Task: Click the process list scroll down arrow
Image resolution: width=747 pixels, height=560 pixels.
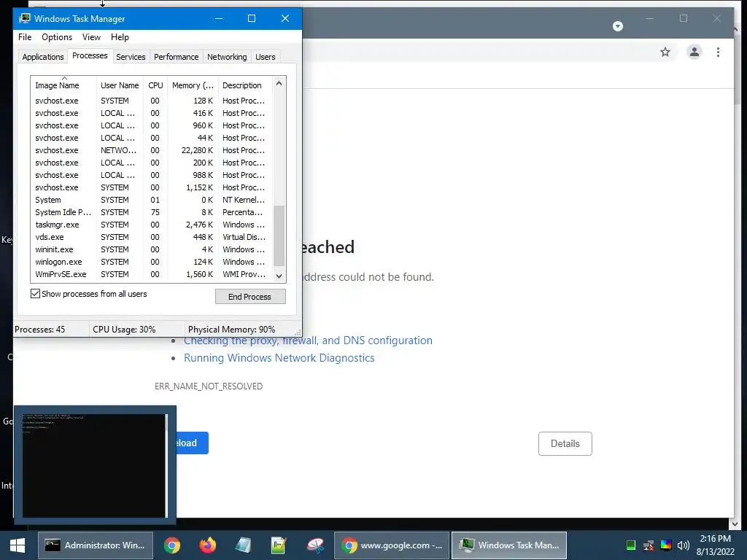Action: point(279,276)
